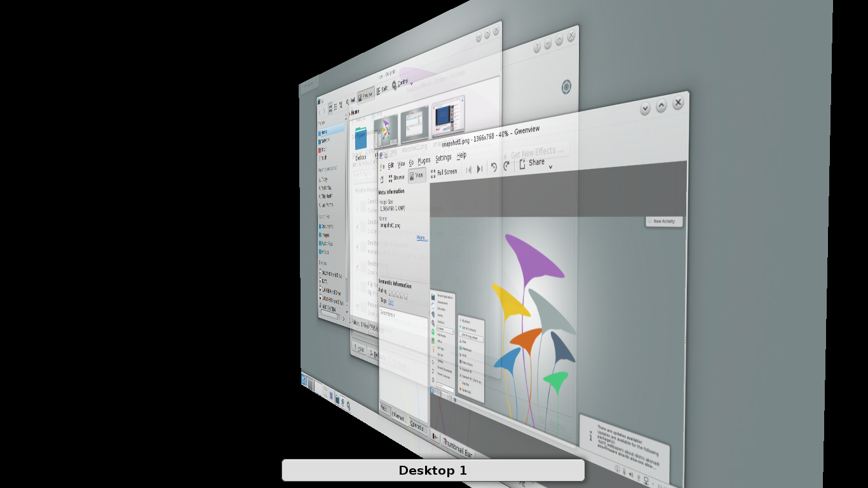Open the File menu in Gwenview

click(382, 166)
